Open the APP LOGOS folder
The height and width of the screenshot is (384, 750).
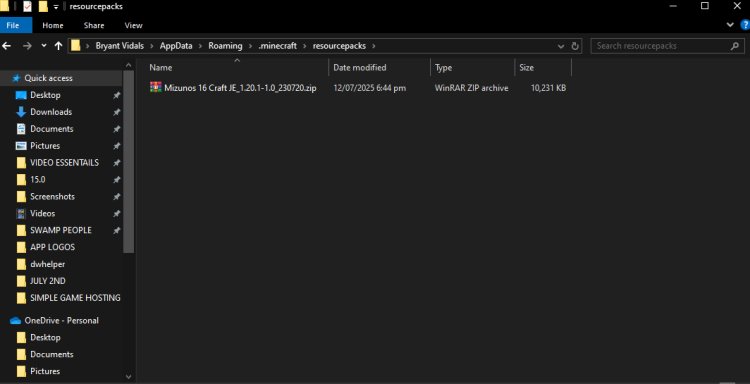[52, 247]
